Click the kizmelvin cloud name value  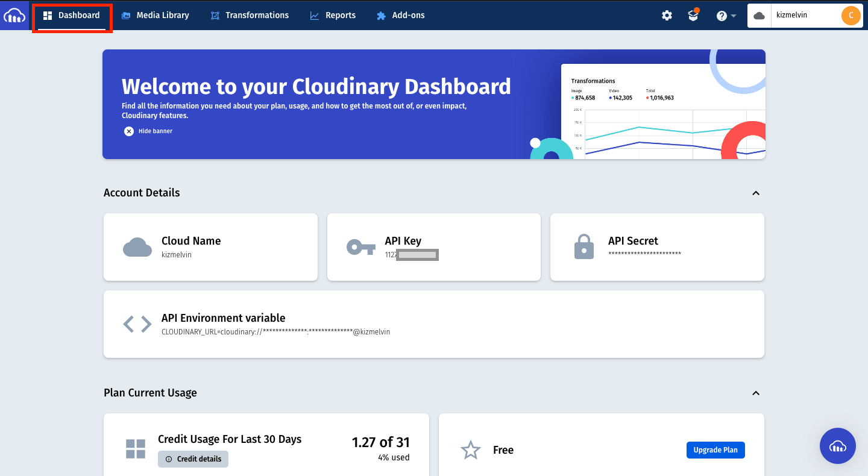click(177, 255)
